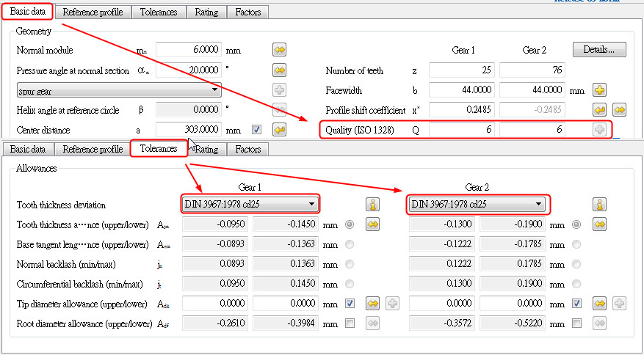The width and height of the screenshot is (644, 355).
Task: Click double-arrow sizing icon for Profile shift coefficient
Action: (x=619, y=109)
